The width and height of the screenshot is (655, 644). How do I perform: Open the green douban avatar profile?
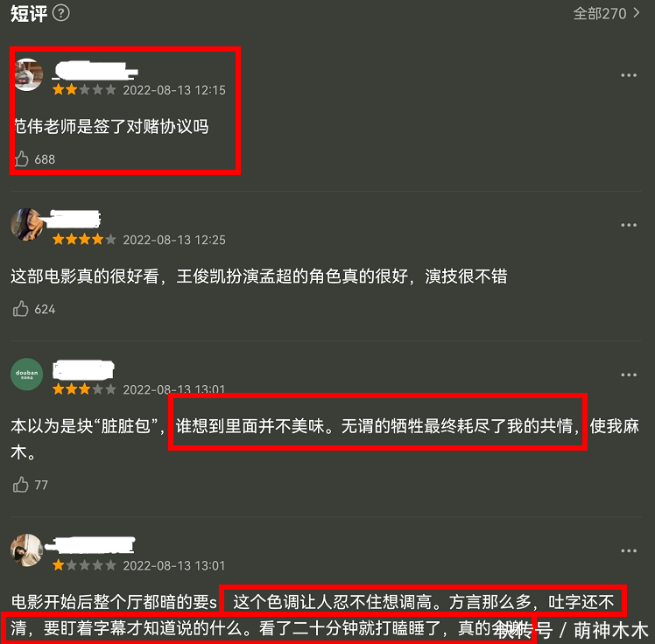(27, 374)
